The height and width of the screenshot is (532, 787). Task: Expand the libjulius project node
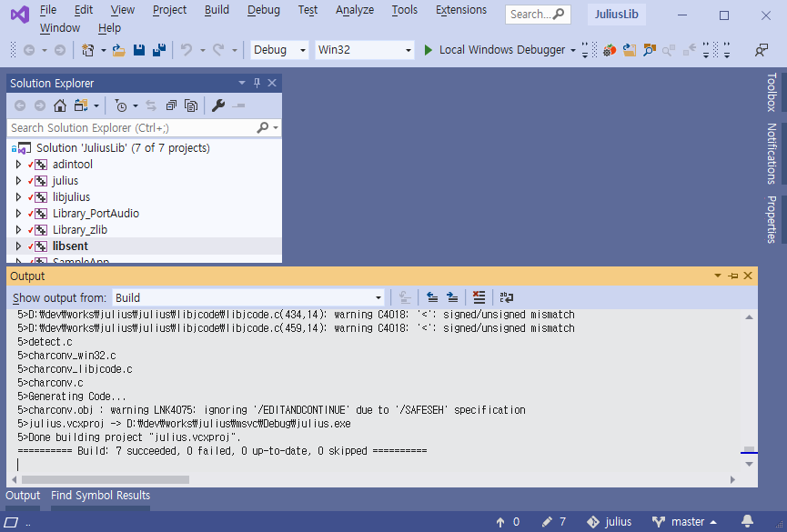tap(18, 197)
